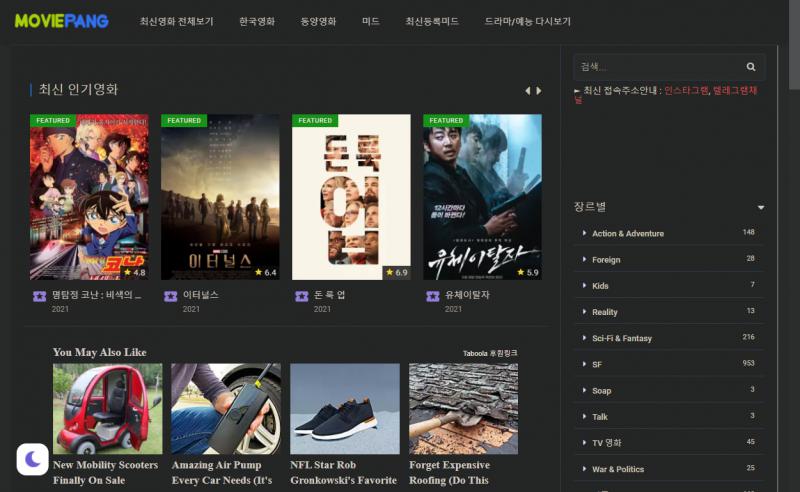This screenshot has height=492, width=800.
Task: Click the SF count '953'
Action: (748, 363)
